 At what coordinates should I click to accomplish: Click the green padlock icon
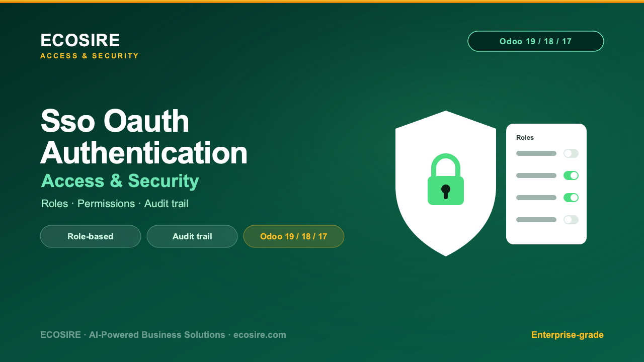click(446, 179)
